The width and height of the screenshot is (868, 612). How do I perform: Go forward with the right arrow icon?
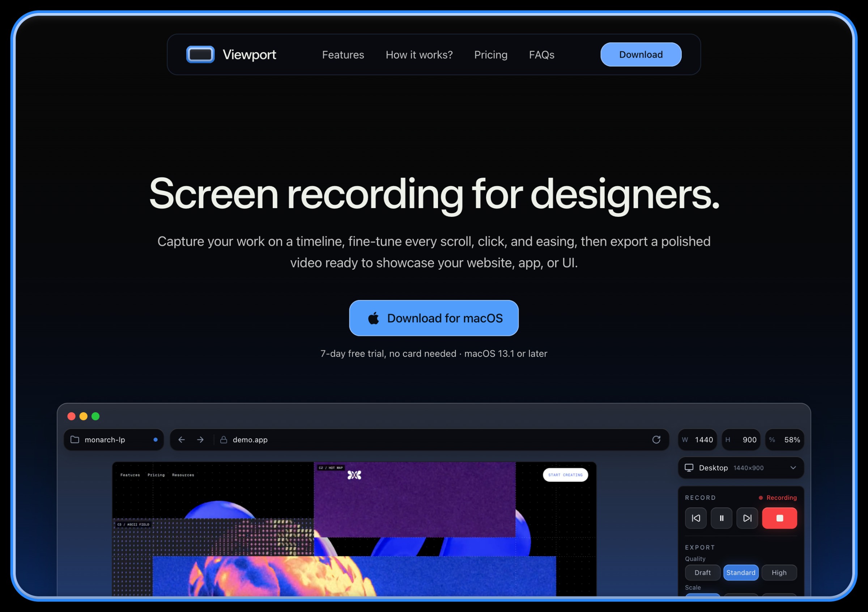[x=200, y=439]
